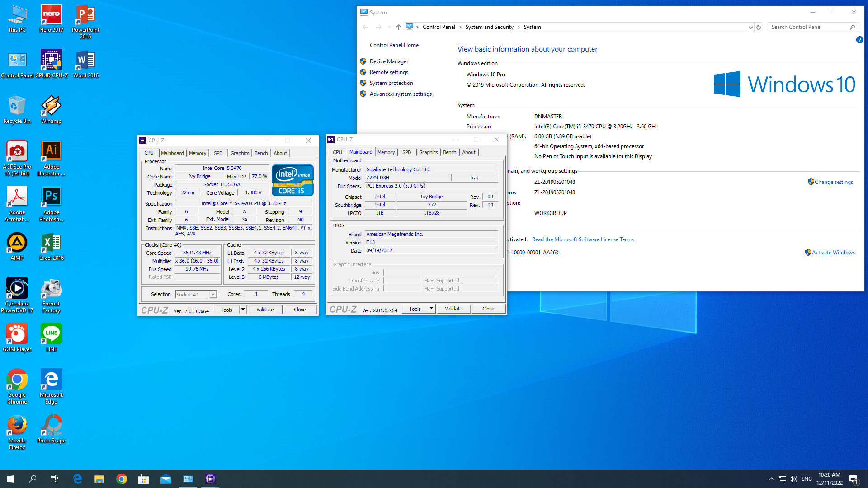The width and height of the screenshot is (868, 488).
Task: Open PhotoScape desktop shortcut
Action: (52, 430)
